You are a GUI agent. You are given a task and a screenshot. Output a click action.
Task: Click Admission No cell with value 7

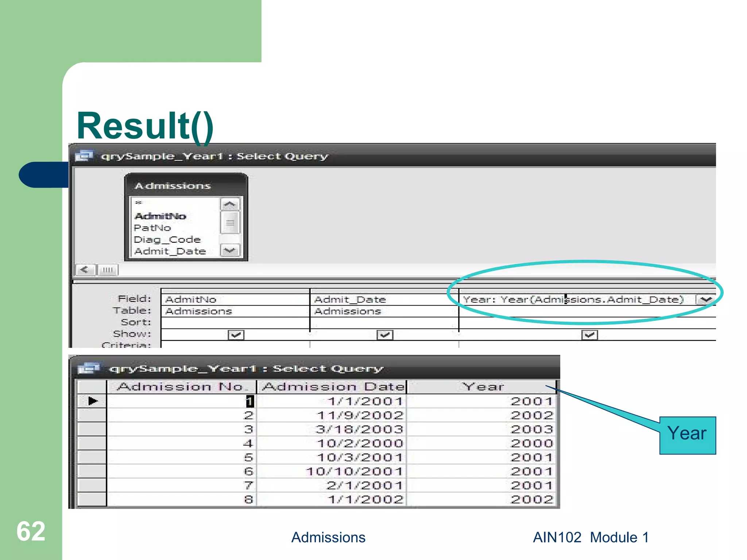click(x=181, y=485)
